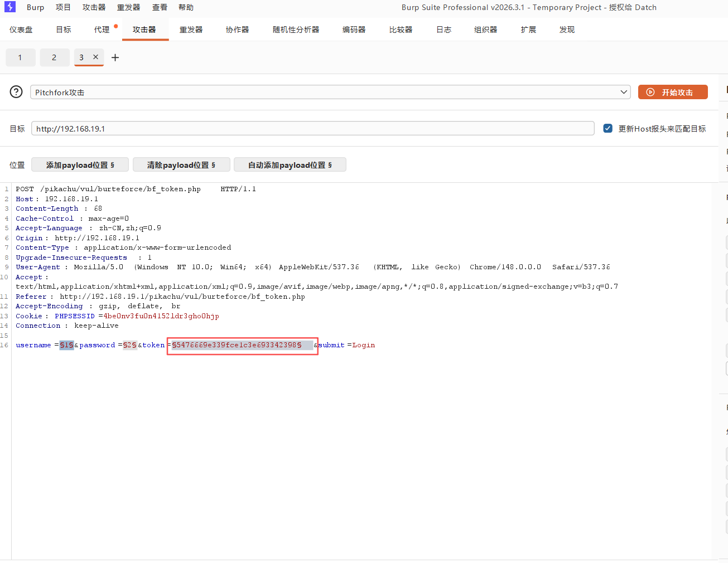Click the Upgrade-Insecure-Requests header line
728x563 pixels.
pyautogui.click(x=84, y=258)
